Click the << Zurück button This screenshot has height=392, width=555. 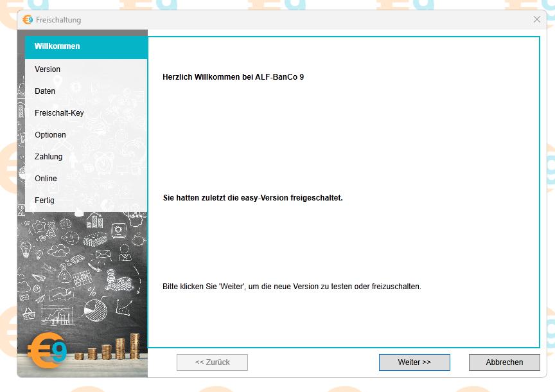213,362
